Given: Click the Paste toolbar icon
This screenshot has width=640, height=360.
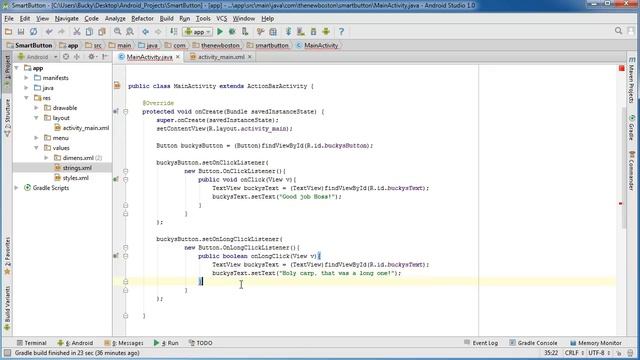Looking at the screenshot, I should pos(102,31).
